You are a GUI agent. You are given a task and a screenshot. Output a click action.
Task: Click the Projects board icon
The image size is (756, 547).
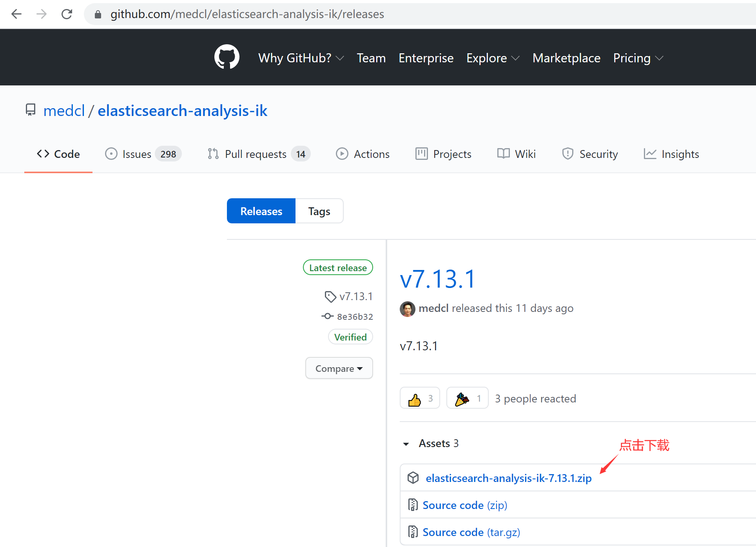point(421,154)
